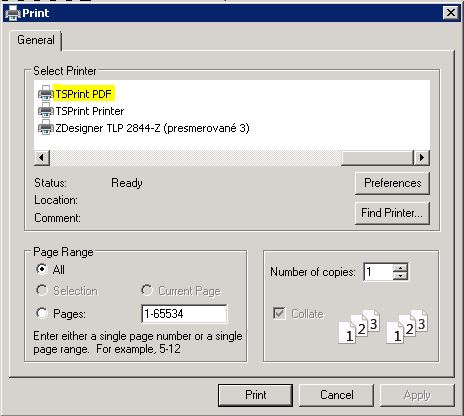Decrease the number of copies with down arrow
Viewport: 464px width, 416px height.
click(400, 276)
